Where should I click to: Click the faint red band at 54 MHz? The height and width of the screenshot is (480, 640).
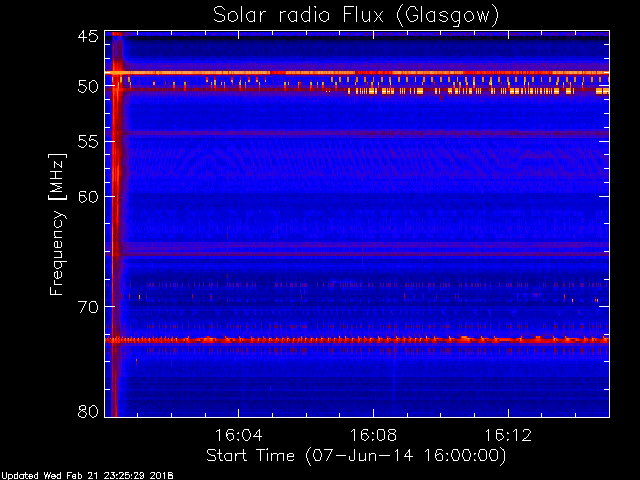(360, 134)
